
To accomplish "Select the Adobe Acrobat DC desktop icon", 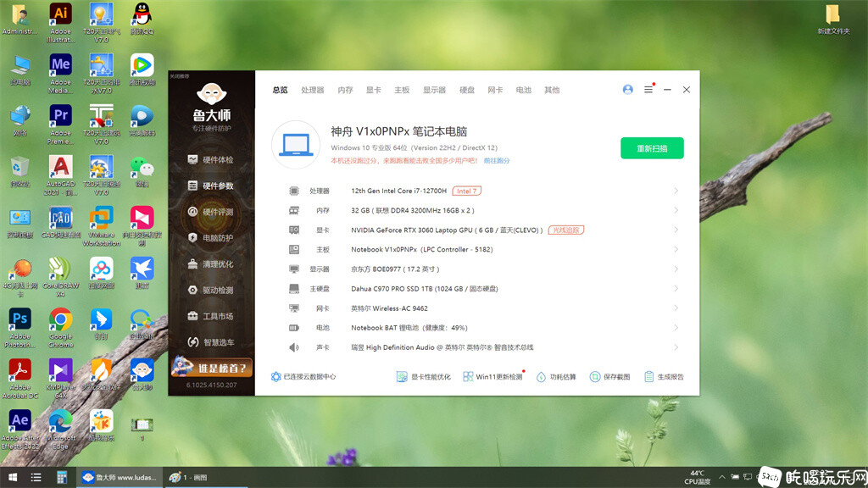I will [x=20, y=379].
